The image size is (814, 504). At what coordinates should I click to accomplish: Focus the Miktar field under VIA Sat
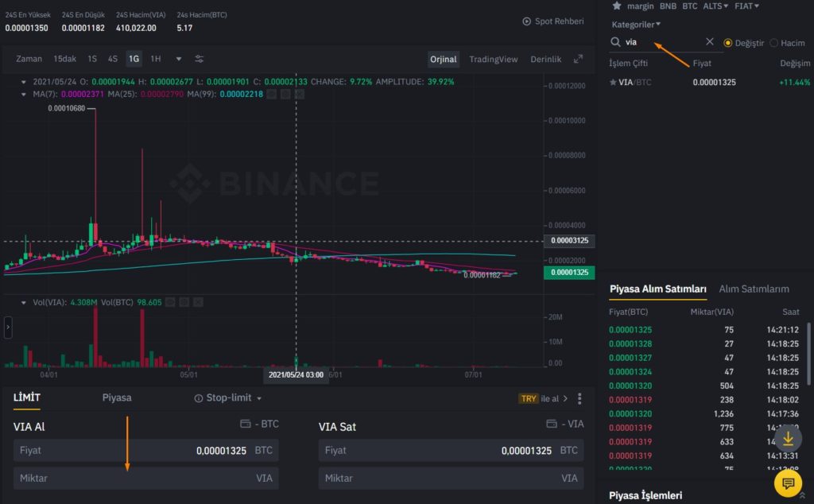coord(452,478)
